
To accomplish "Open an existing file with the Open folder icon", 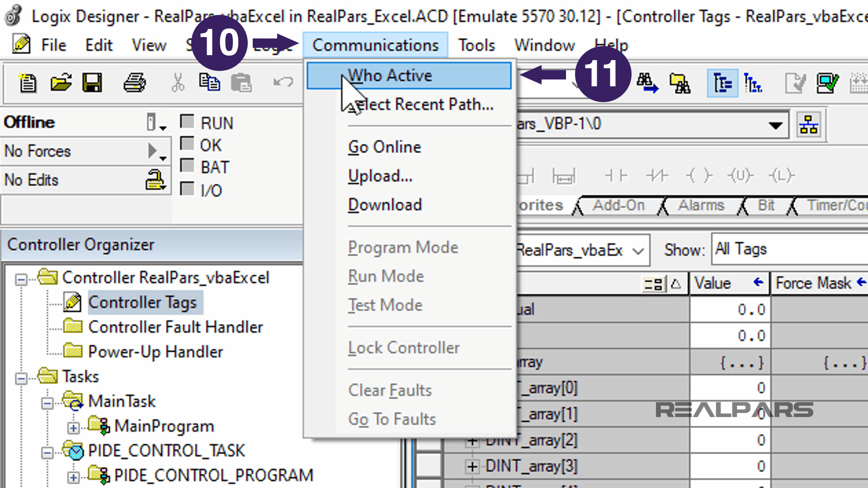I will pos(60,83).
